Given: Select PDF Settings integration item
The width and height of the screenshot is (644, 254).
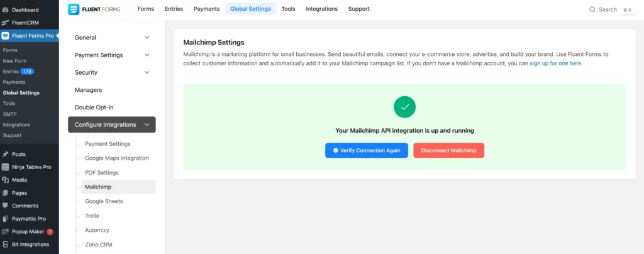Looking at the screenshot, I should [x=102, y=172].
